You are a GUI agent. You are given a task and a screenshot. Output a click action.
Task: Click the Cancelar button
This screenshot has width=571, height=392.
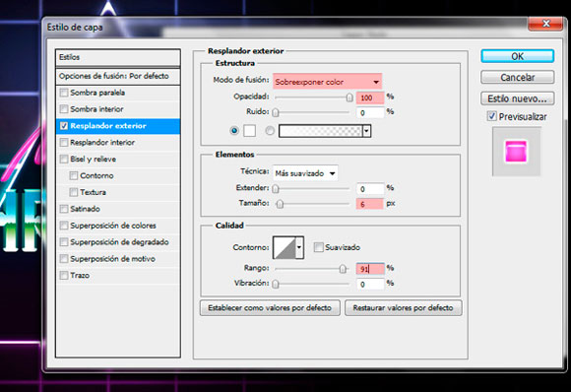pyautogui.click(x=517, y=77)
